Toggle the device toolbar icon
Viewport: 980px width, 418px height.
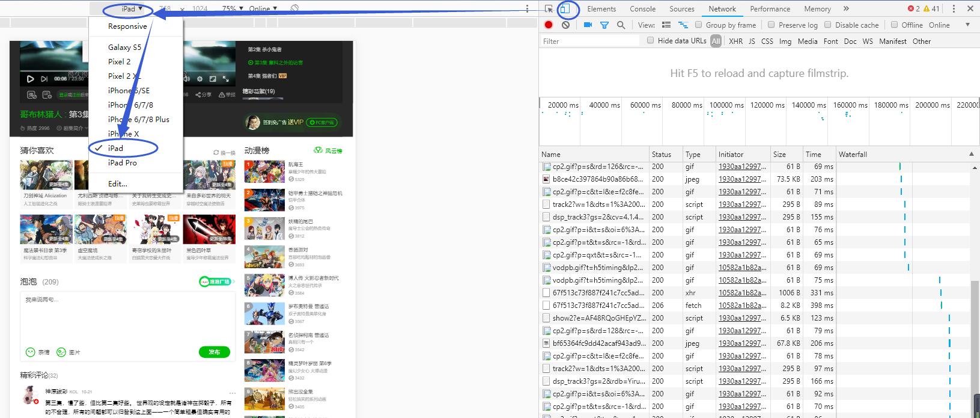[565, 9]
